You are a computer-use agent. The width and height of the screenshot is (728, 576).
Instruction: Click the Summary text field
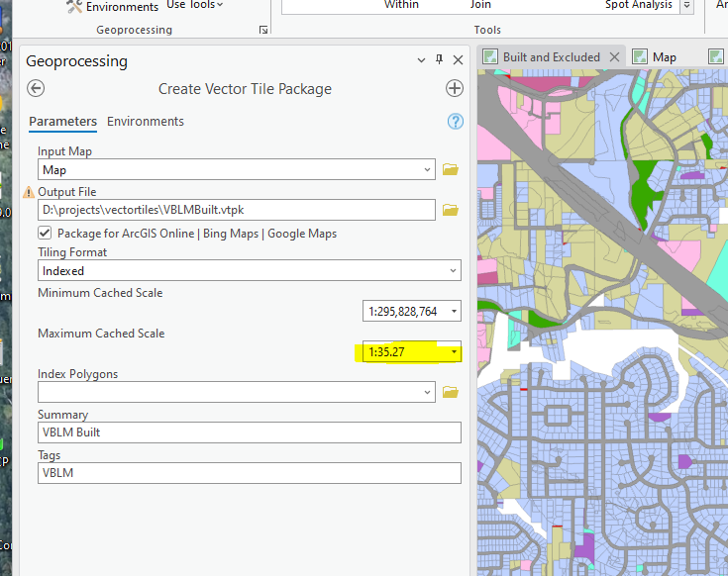[250, 432]
